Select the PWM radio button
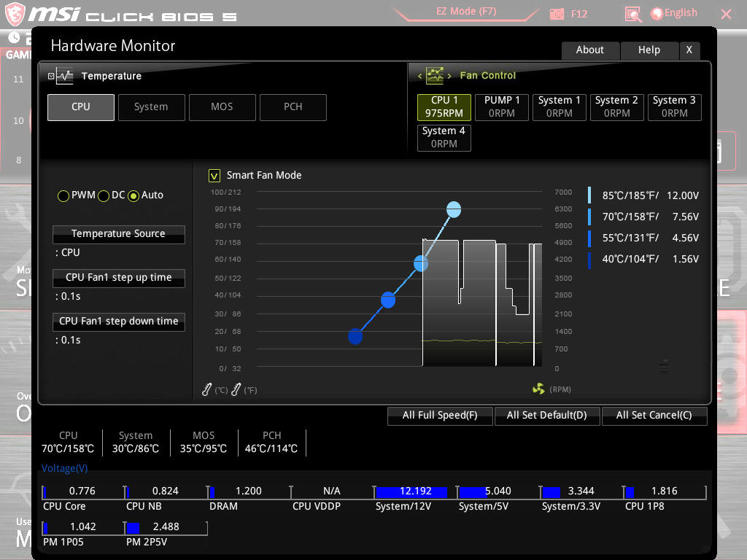Viewport: 747px width, 560px height. point(63,195)
